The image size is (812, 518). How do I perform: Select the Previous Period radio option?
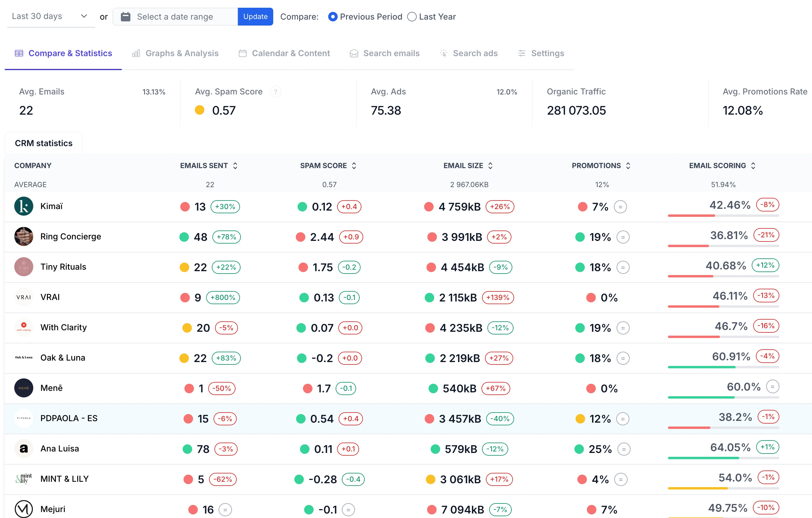[x=332, y=17]
